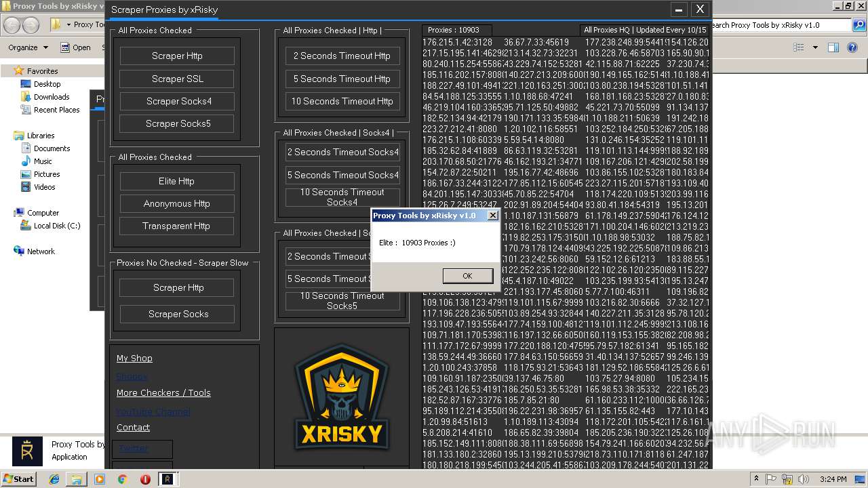Open Windows Explorer folder icon on taskbar
Viewport: 868px width, 488px height.
coord(77,479)
